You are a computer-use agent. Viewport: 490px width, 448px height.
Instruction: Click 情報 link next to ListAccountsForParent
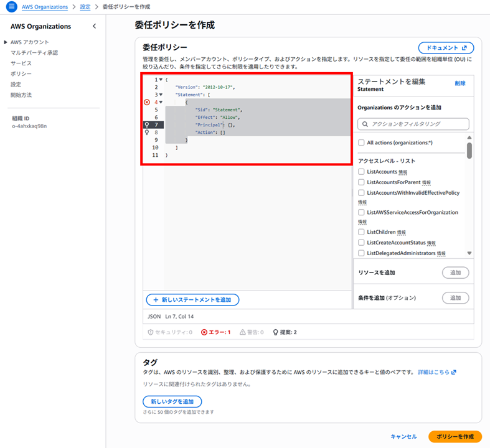pos(426,182)
